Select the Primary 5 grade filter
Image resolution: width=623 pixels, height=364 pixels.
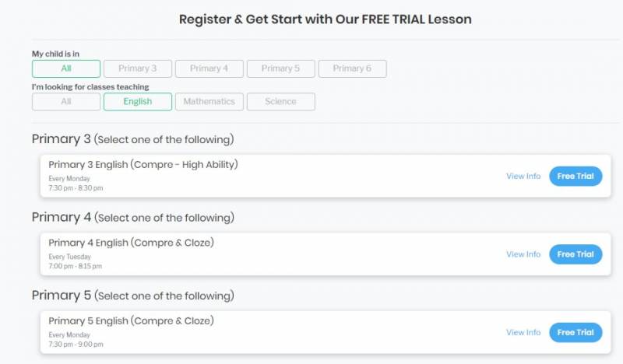281,68
